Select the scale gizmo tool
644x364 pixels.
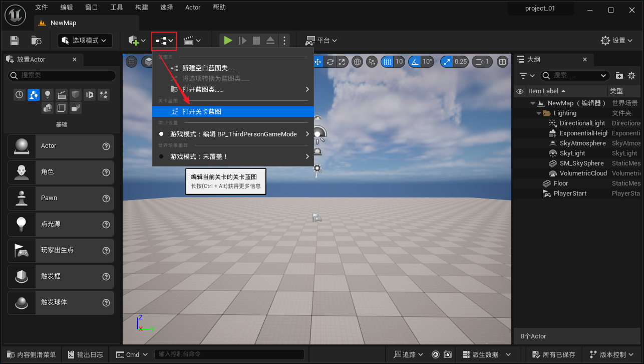[x=342, y=62]
